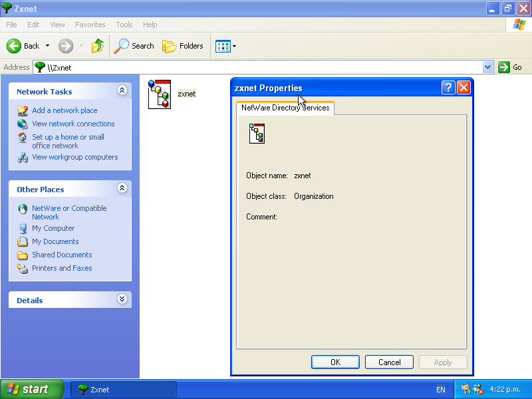Expand the Details panel
This screenshot has width=532, height=399.
[122, 299]
